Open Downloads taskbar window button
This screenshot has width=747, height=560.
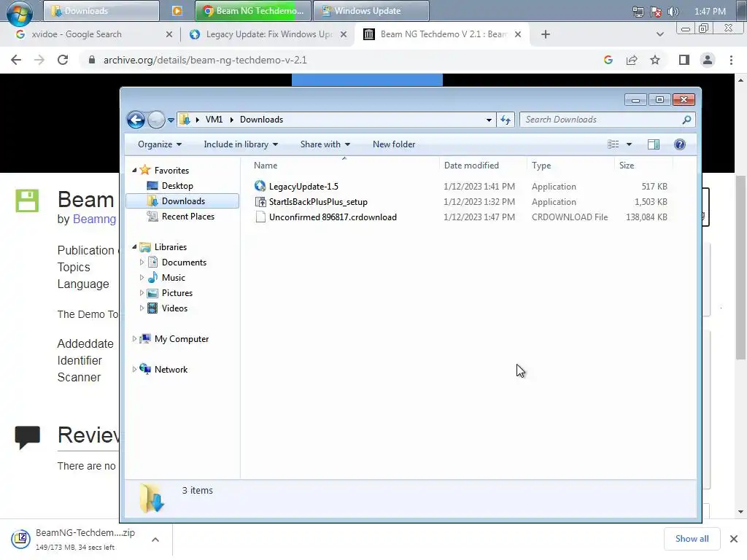101,10
